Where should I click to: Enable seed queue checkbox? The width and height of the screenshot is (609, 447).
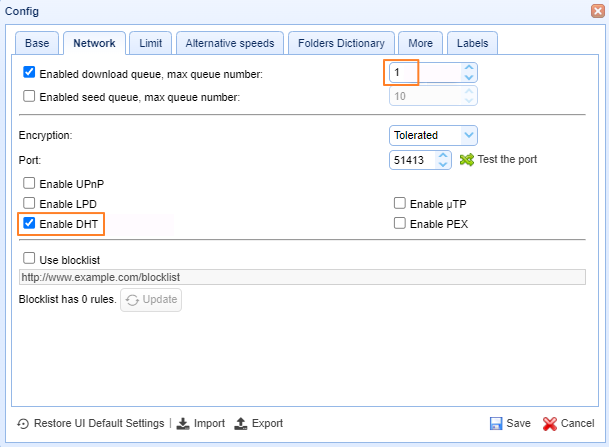tap(29, 97)
